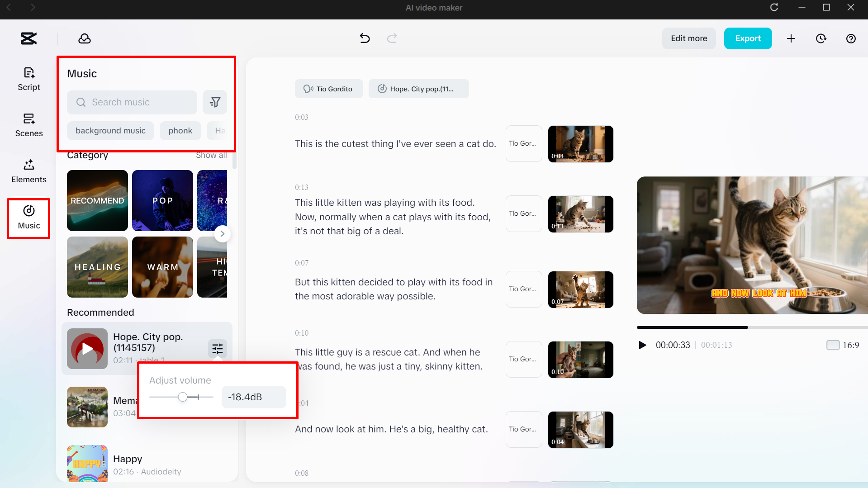Open the cloud sync icon
Image resolution: width=868 pixels, height=488 pixels.
click(x=85, y=38)
